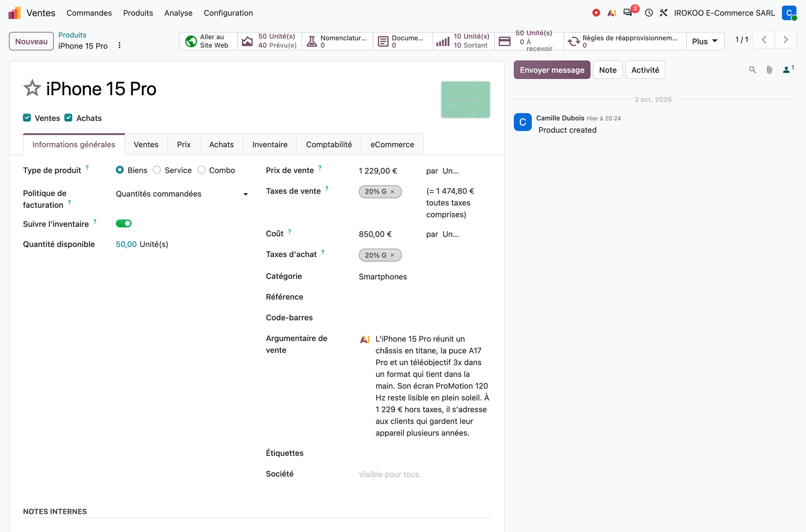The height and width of the screenshot is (532, 806).
Task: Open the Configuration menu
Action: click(x=228, y=13)
